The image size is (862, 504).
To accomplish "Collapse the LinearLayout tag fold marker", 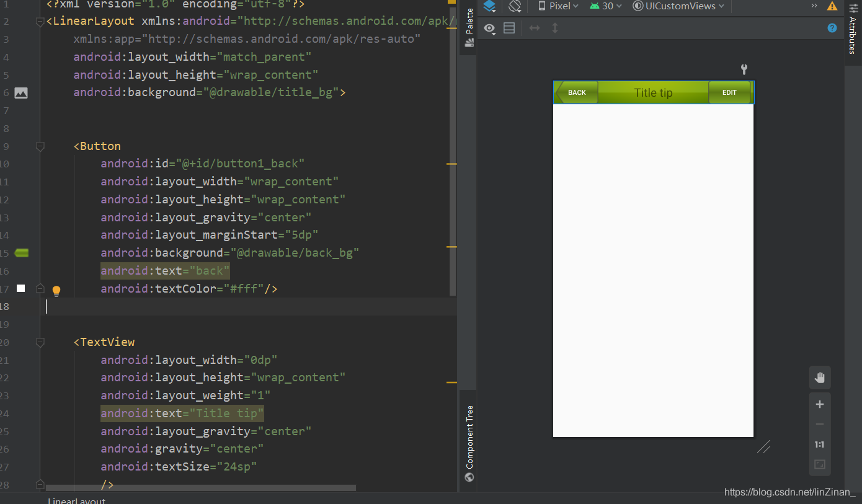I will point(40,21).
